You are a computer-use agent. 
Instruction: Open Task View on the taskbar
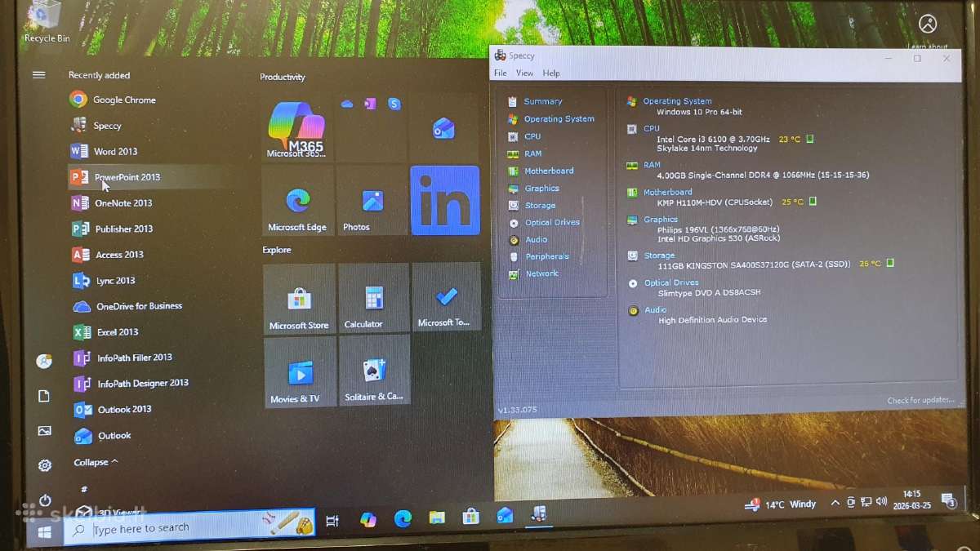[332, 521]
